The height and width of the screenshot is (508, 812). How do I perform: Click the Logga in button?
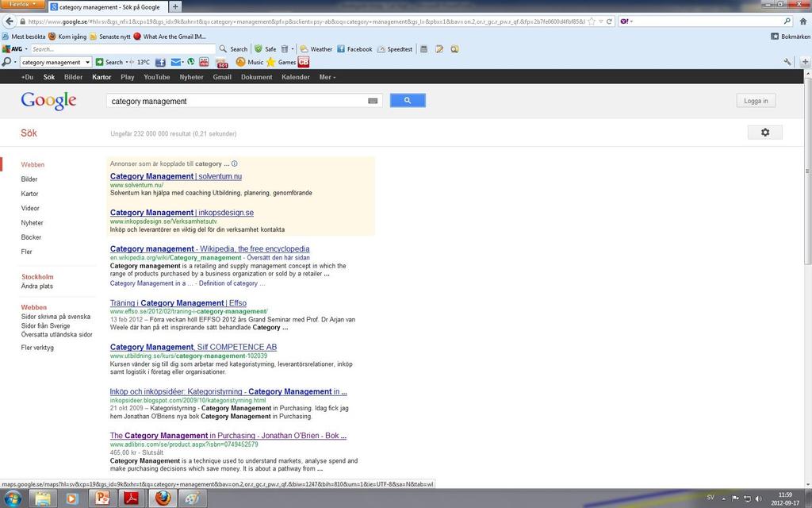[x=756, y=101]
